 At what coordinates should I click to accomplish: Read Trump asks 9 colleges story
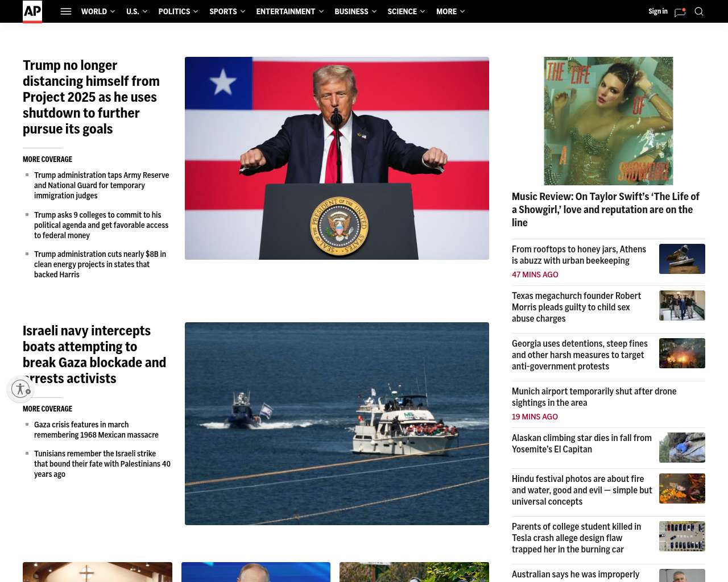(x=101, y=225)
